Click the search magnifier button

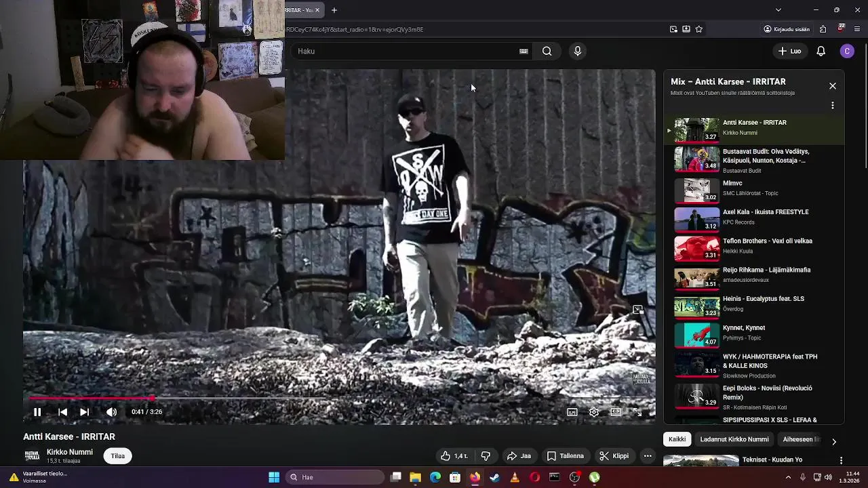tap(547, 51)
